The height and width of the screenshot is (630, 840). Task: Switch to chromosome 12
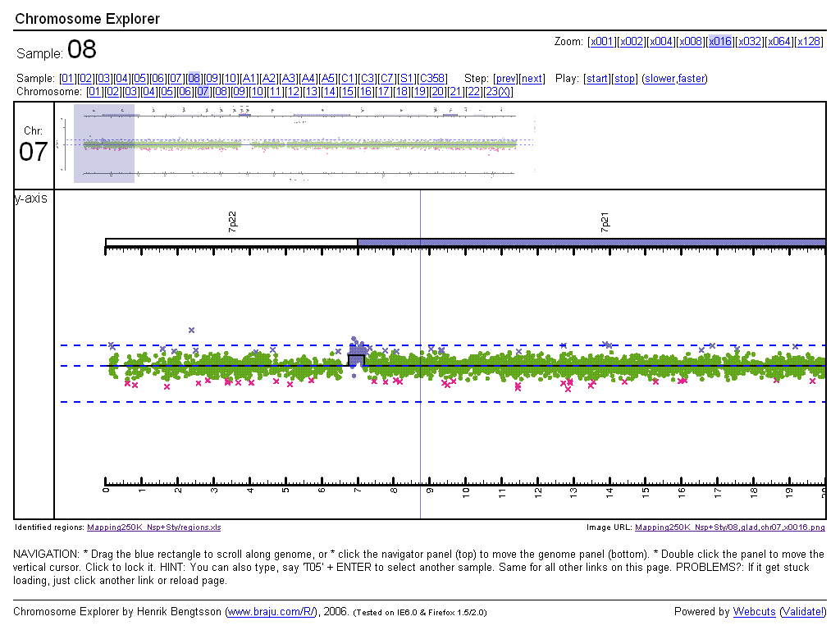(293, 91)
